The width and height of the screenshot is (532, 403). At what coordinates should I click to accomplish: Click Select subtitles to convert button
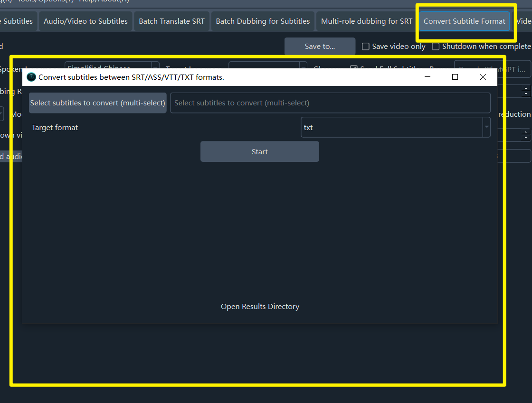tap(98, 103)
